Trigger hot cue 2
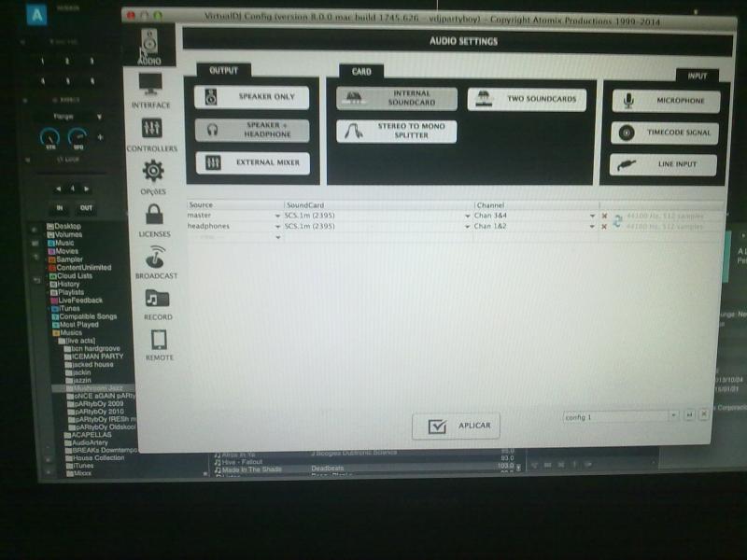Viewport: 747px width, 560px height. [x=67, y=61]
